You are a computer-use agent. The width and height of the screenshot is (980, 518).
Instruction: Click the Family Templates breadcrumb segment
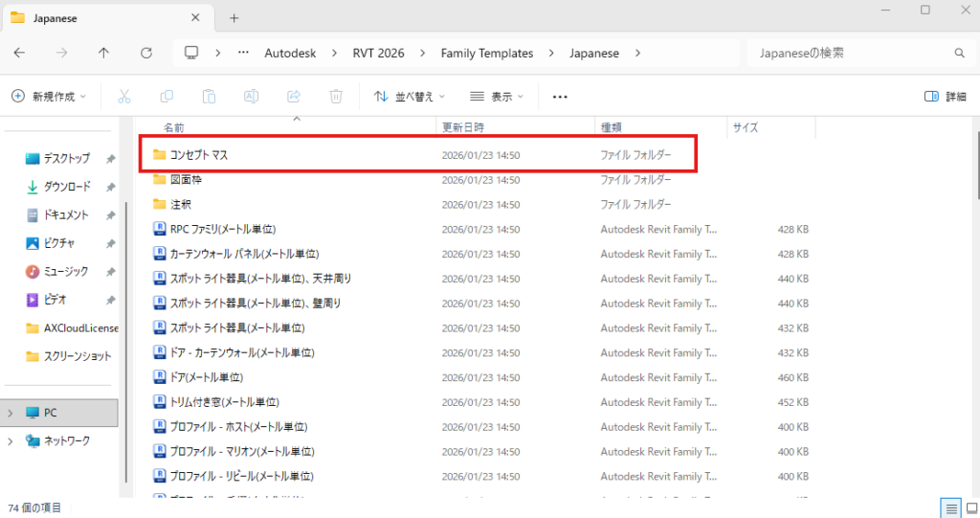[x=486, y=54]
